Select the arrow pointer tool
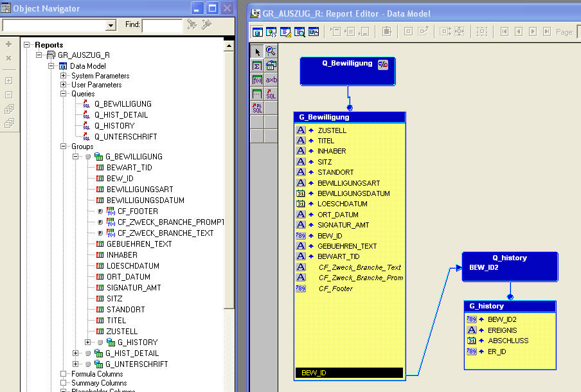581x392 pixels. click(x=257, y=51)
